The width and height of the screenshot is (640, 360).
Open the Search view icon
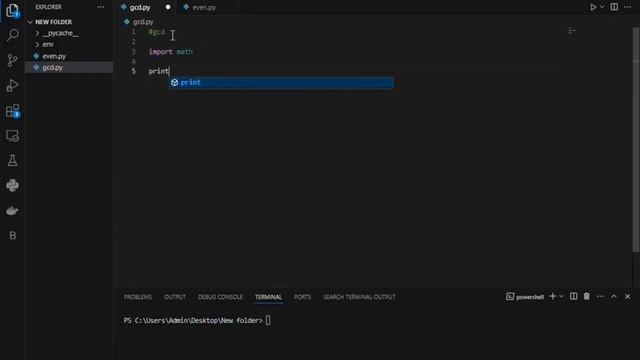(12, 35)
